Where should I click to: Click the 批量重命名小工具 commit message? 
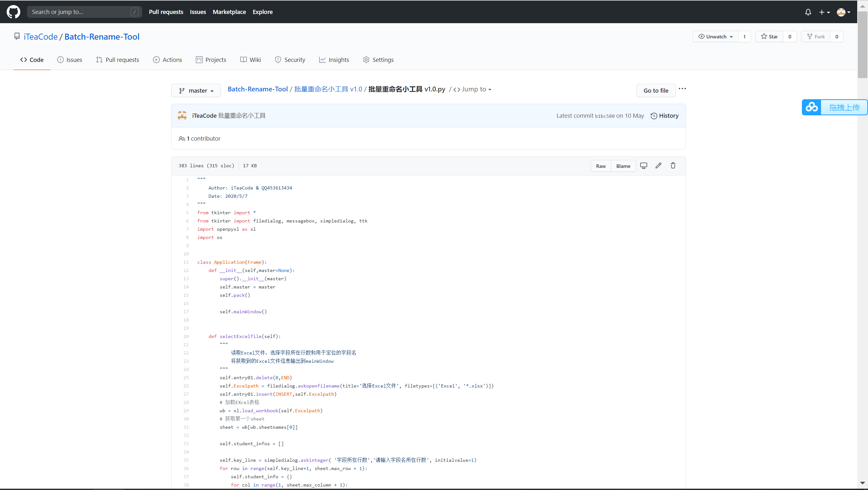point(242,116)
